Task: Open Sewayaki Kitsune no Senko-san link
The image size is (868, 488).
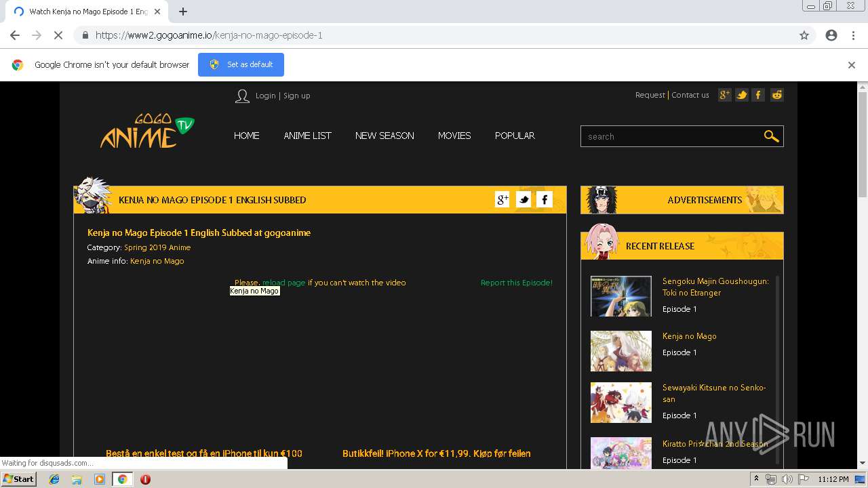Action: tap(714, 393)
